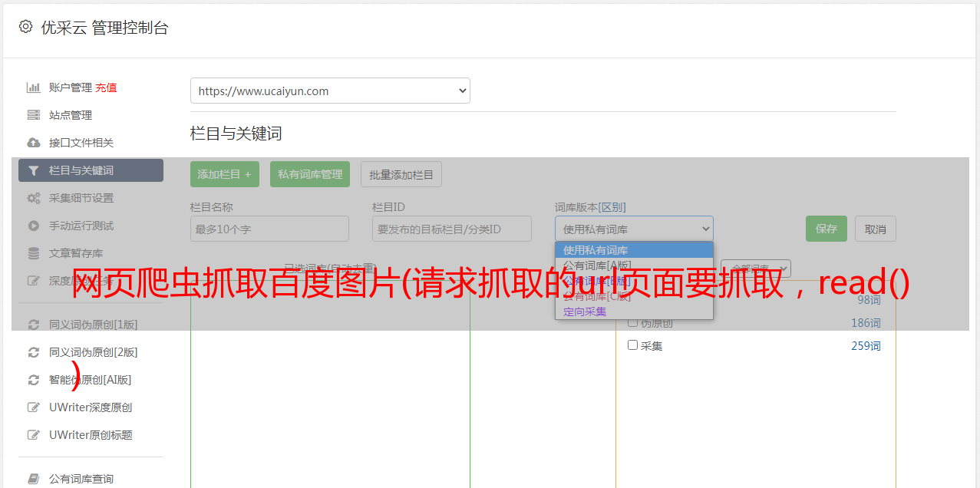Open the site URL dropdown https://www.ucaiyun.com
Image resolution: width=980 pixels, height=488 pixels.
tap(330, 91)
